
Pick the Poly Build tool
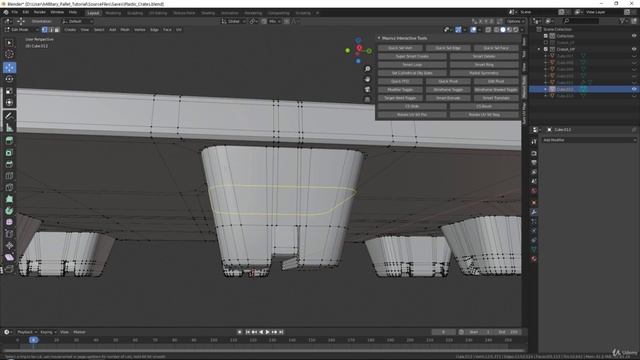click(x=9, y=199)
